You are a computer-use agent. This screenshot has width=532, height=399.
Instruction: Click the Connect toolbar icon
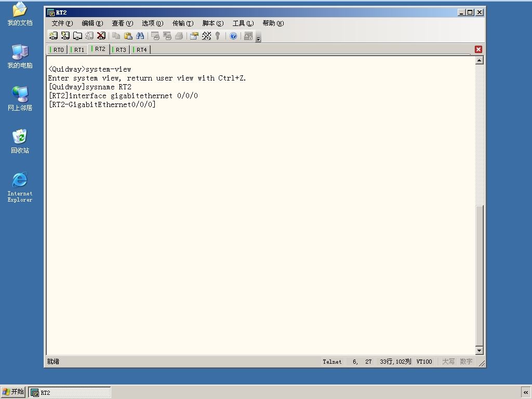pos(54,36)
